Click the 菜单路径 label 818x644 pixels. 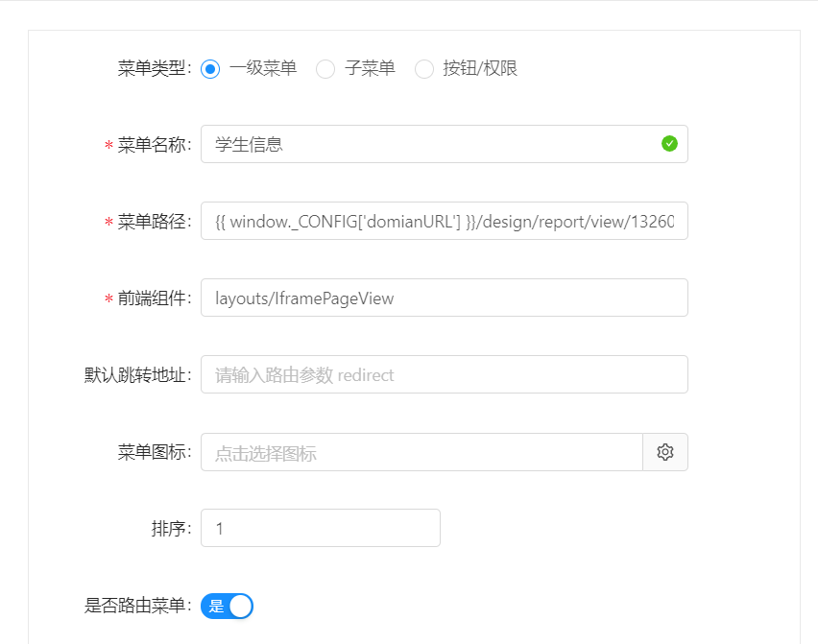tap(155, 222)
